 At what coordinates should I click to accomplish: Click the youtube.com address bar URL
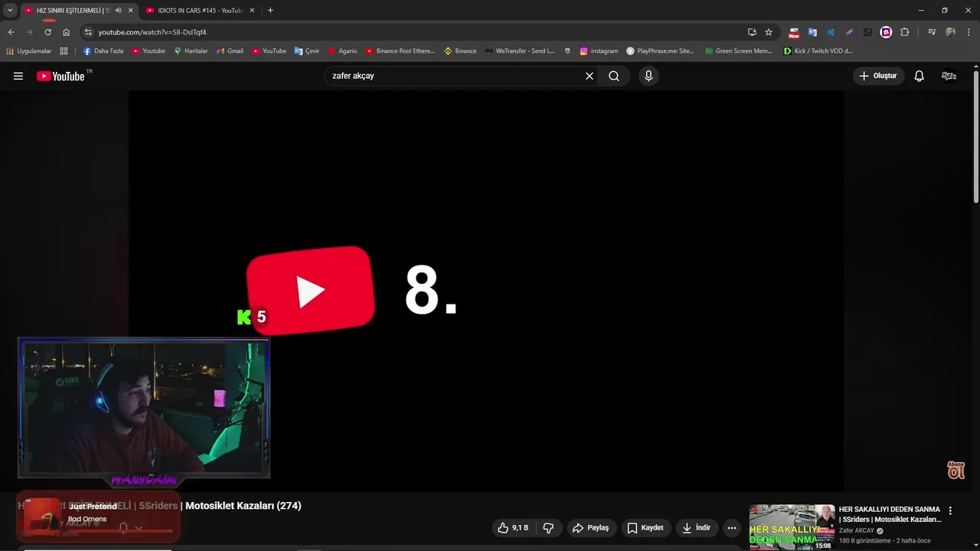[152, 32]
